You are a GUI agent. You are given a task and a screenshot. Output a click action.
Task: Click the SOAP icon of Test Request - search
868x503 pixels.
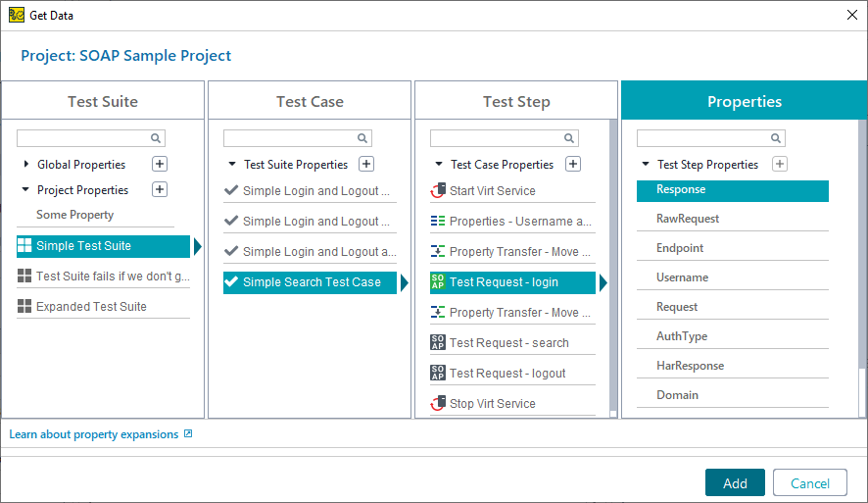tap(438, 342)
